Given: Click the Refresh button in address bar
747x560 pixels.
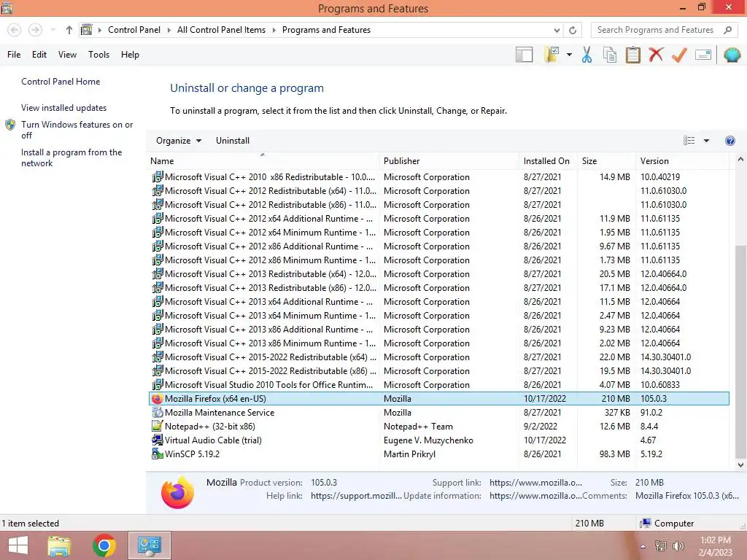Looking at the screenshot, I should point(573,30).
